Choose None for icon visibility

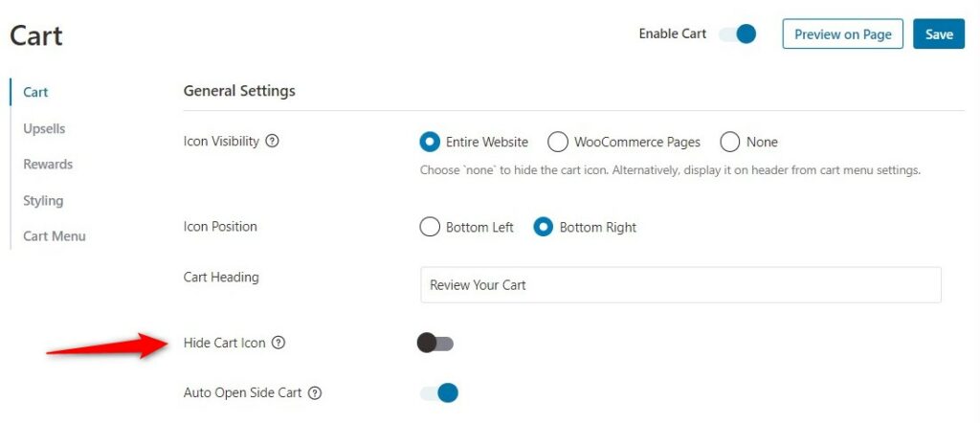(x=730, y=143)
